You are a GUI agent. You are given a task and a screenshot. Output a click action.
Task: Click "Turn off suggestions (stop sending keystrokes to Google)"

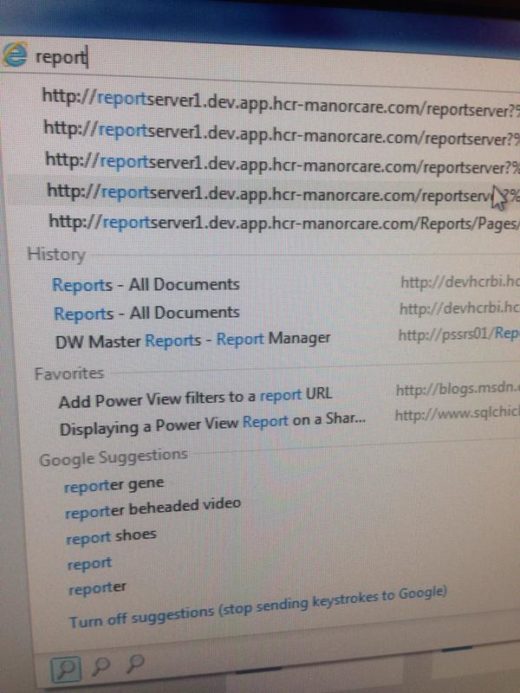click(x=258, y=606)
